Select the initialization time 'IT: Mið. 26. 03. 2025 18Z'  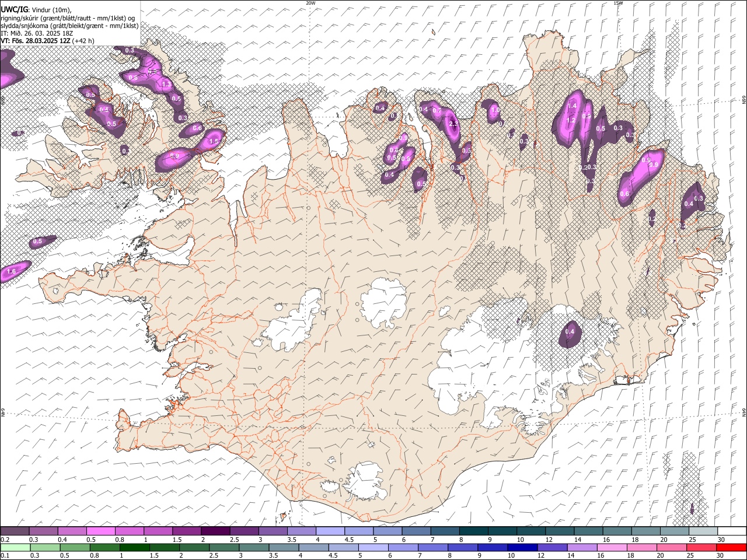(x=37, y=33)
